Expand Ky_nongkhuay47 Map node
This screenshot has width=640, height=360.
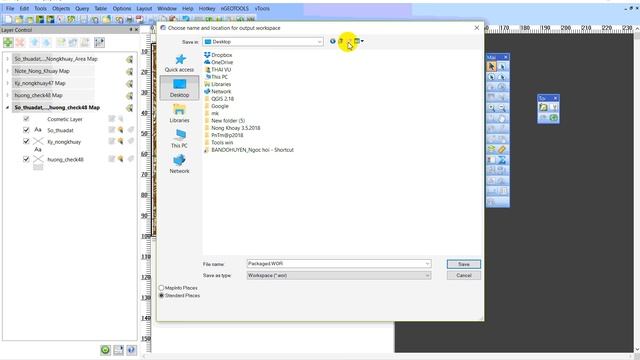pyautogui.click(x=7, y=83)
